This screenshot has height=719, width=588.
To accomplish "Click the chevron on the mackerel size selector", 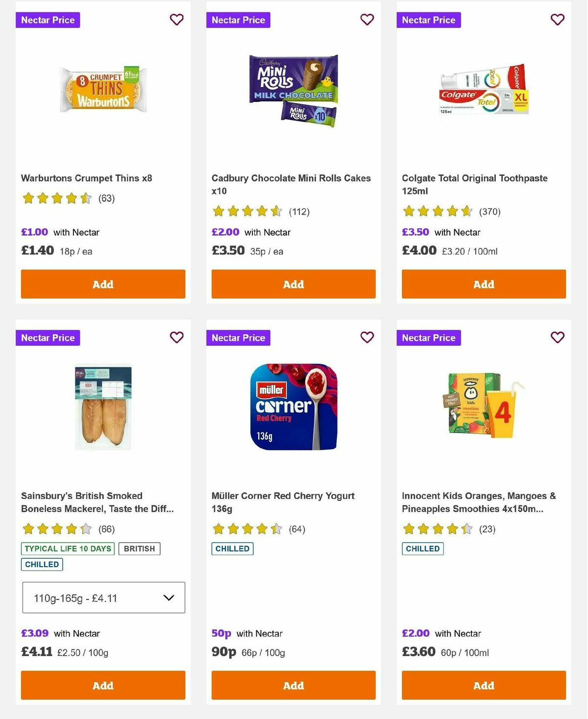I will pos(169,598).
